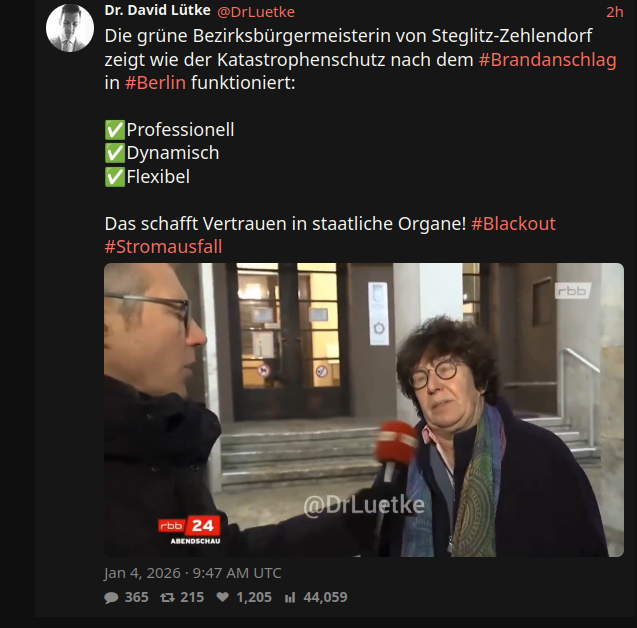Open the #Brandanschlag hashtag
The height and width of the screenshot is (628, 637).
(x=548, y=60)
